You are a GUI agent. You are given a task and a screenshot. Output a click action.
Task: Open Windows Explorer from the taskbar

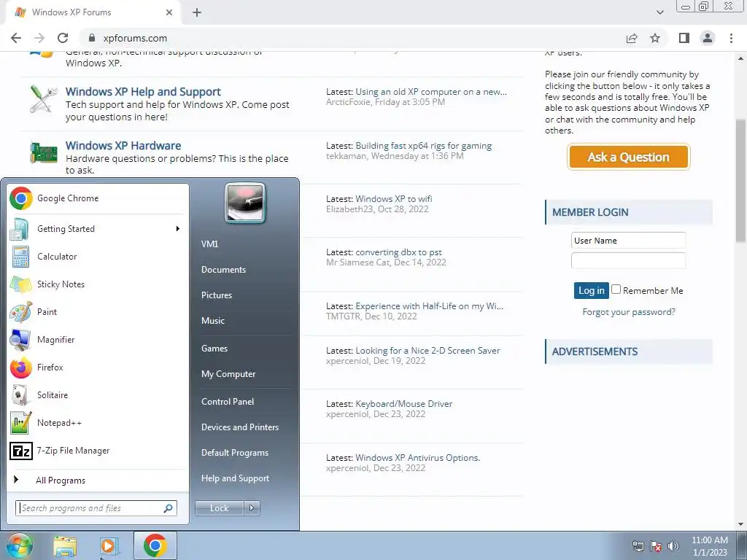click(x=65, y=547)
